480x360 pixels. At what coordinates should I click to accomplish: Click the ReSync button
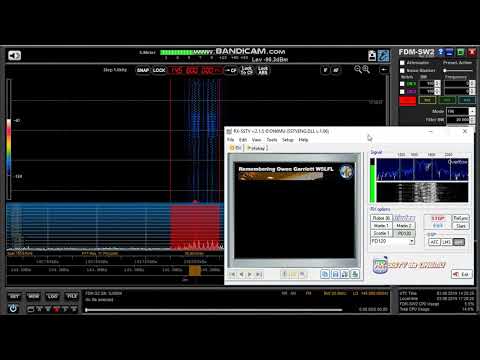[x=461, y=218]
